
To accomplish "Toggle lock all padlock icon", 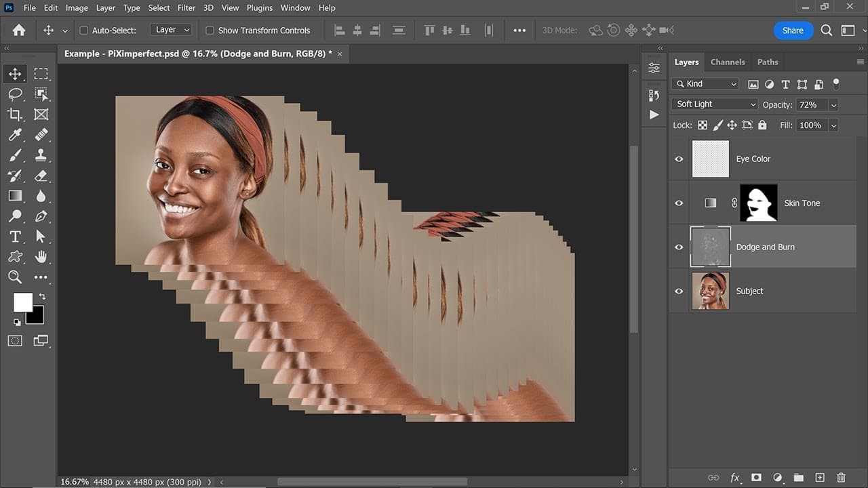I will [762, 125].
